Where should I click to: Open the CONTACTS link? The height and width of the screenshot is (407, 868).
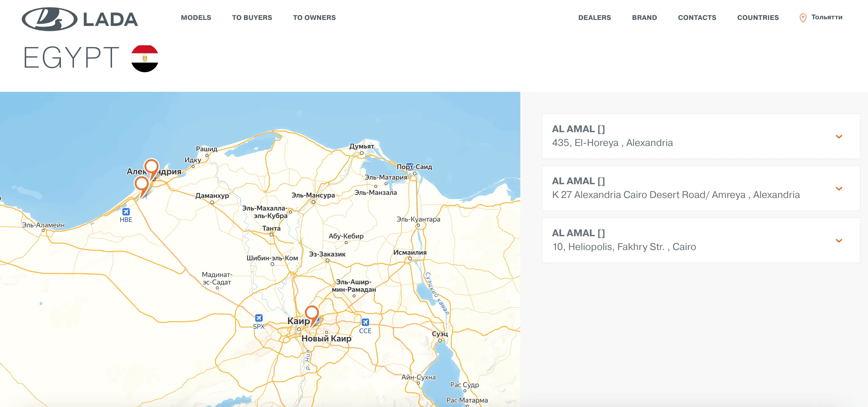(x=697, y=17)
